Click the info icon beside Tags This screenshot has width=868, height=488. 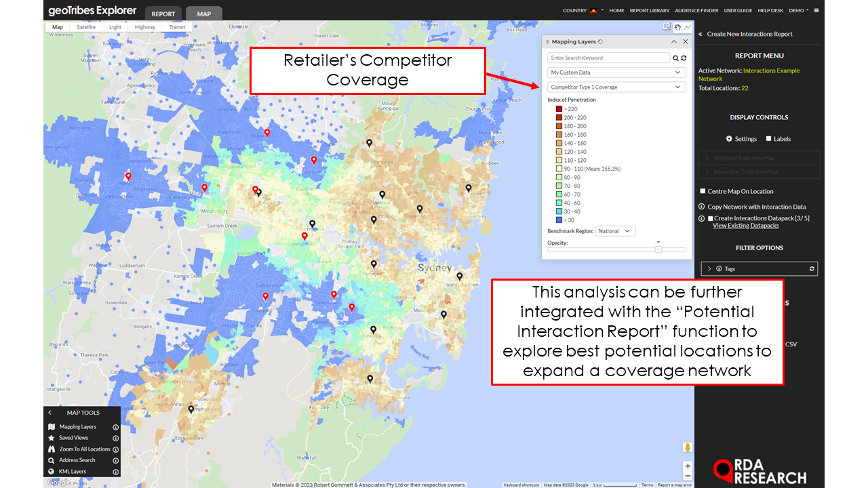coord(719,269)
